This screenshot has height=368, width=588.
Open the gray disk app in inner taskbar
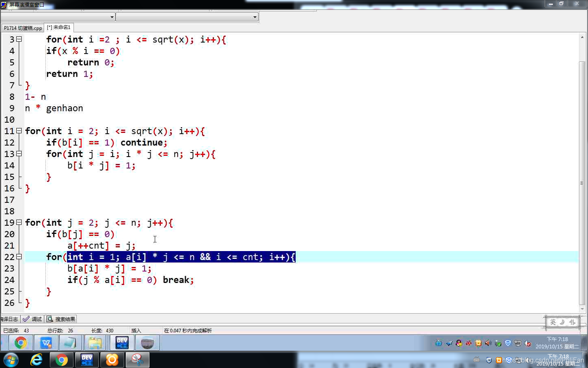(x=147, y=343)
